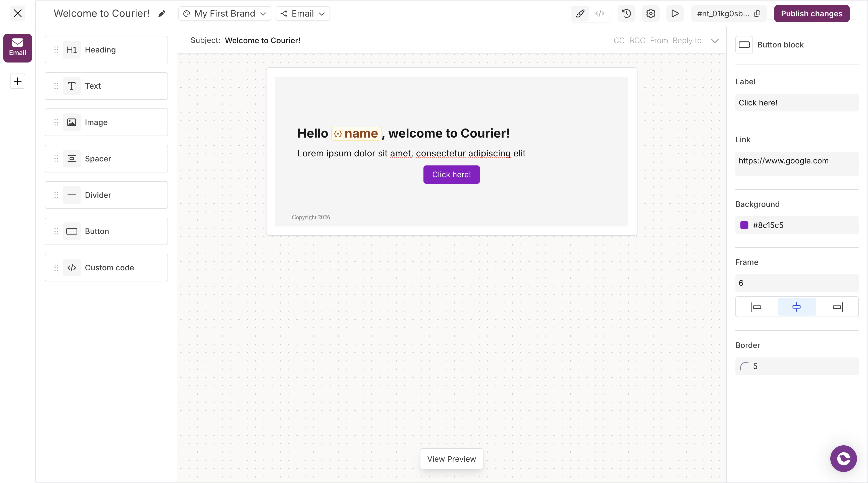868x483 pixels.
Task: Open the My First Brand dropdown
Action: point(224,14)
